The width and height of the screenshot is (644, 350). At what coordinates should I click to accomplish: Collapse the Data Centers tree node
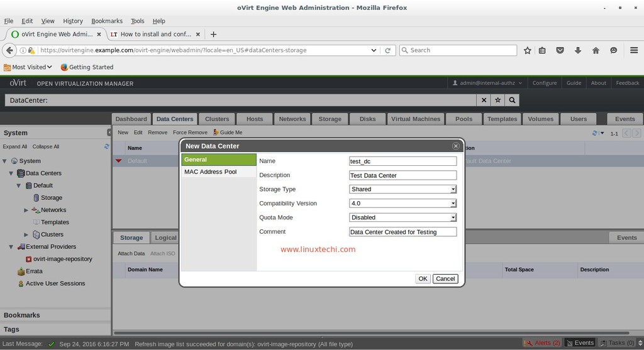point(11,173)
